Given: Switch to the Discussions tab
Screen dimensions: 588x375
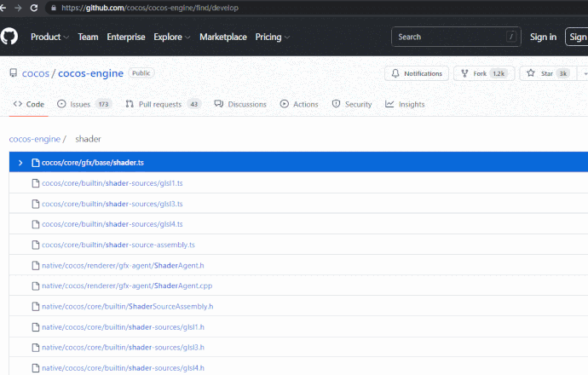Looking at the screenshot, I should click(x=240, y=104).
